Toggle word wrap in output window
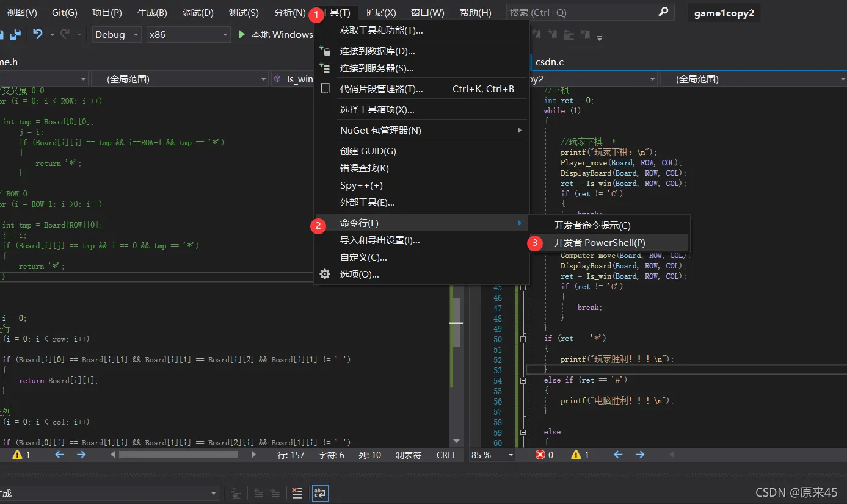 [x=320, y=492]
